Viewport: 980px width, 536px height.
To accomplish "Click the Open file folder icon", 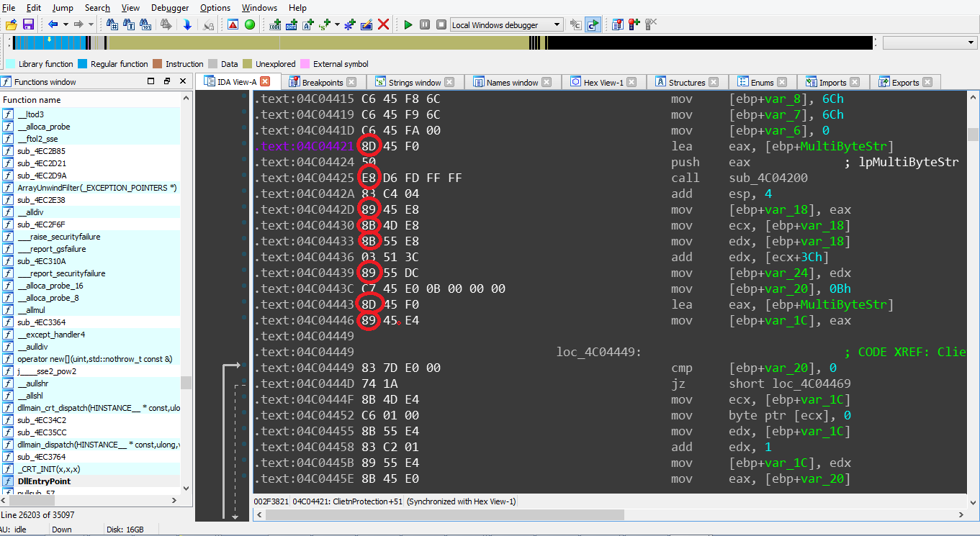I will click(x=12, y=24).
